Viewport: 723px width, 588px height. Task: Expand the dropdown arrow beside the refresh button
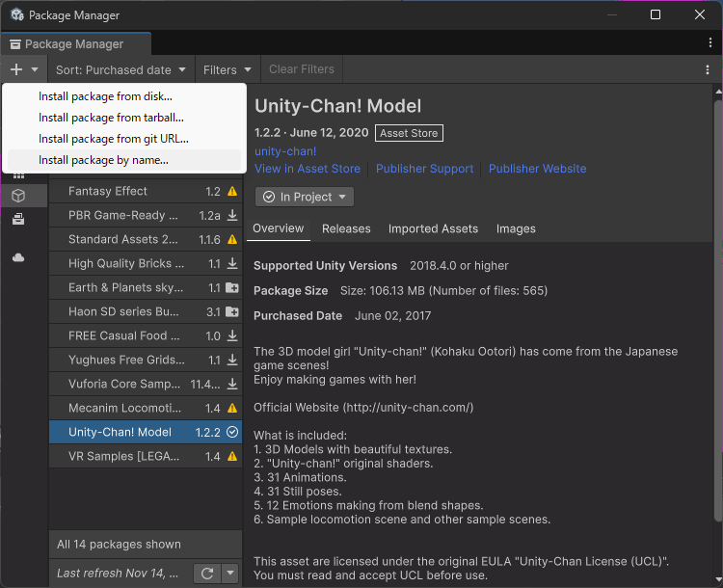[230, 573]
